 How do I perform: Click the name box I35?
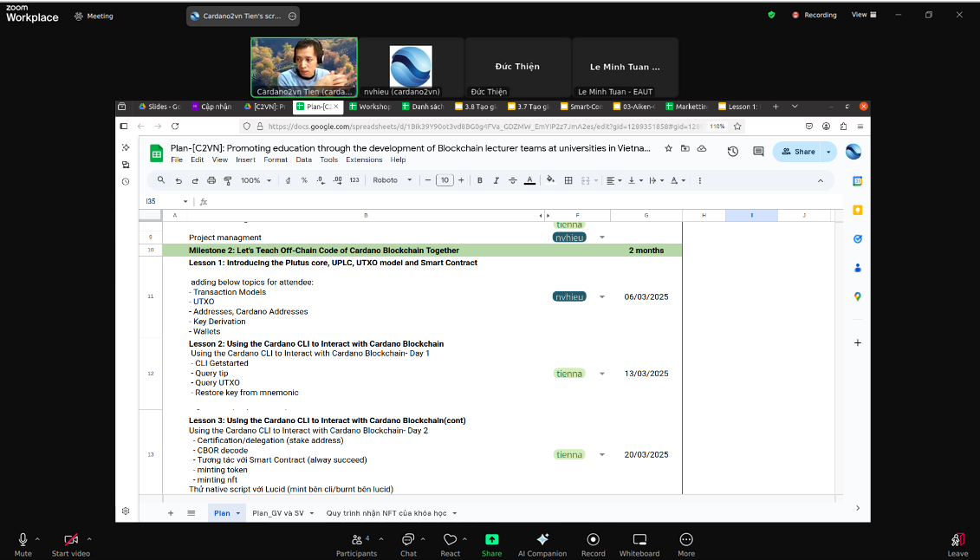click(165, 201)
